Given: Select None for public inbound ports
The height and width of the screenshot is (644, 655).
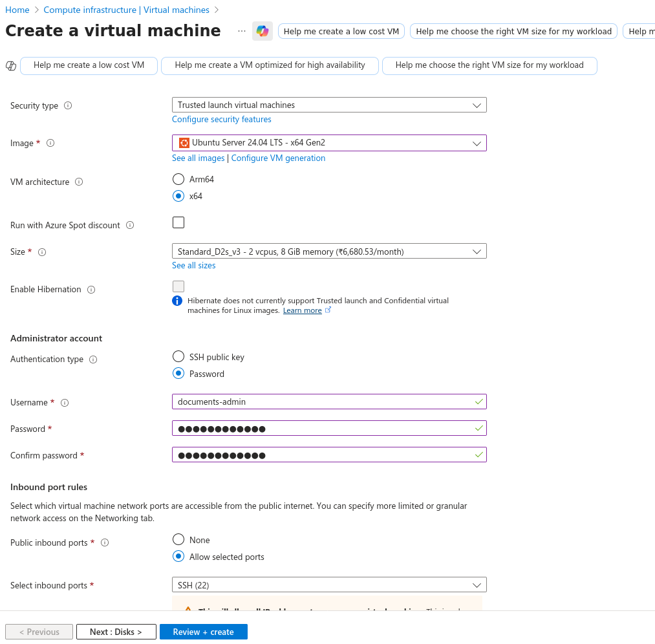Looking at the screenshot, I should click(x=178, y=539).
